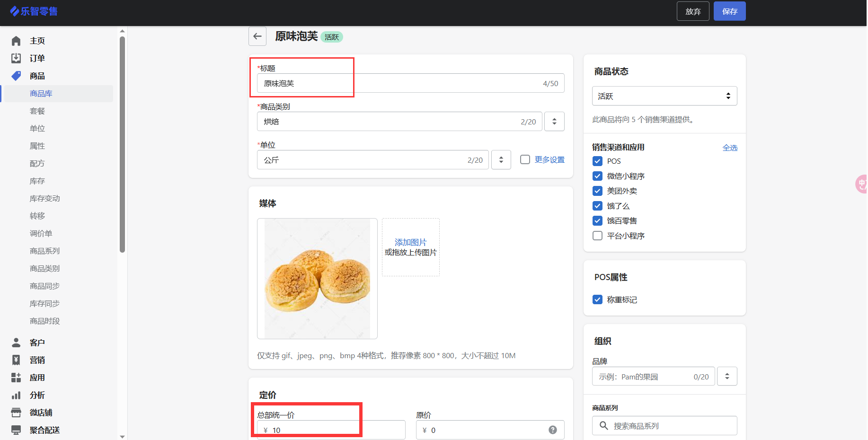Click the 原价 help question mark icon
Image resolution: width=868 pixels, height=440 pixels.
click(553, 430)
